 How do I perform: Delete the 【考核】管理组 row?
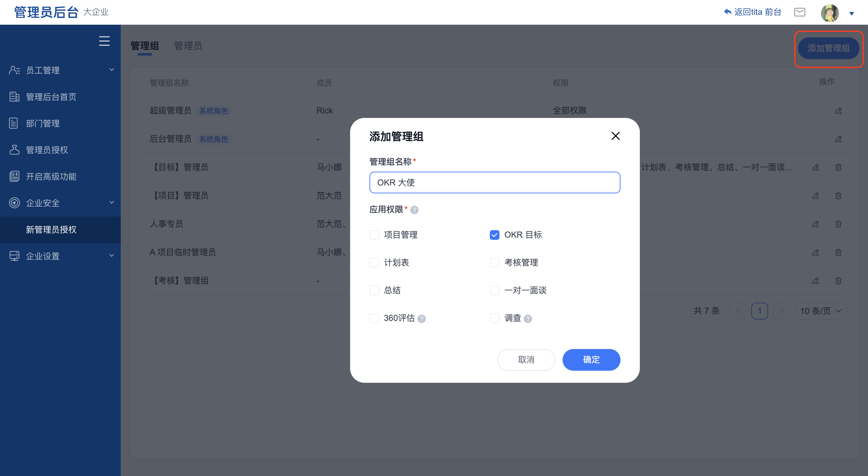[838, 281]
